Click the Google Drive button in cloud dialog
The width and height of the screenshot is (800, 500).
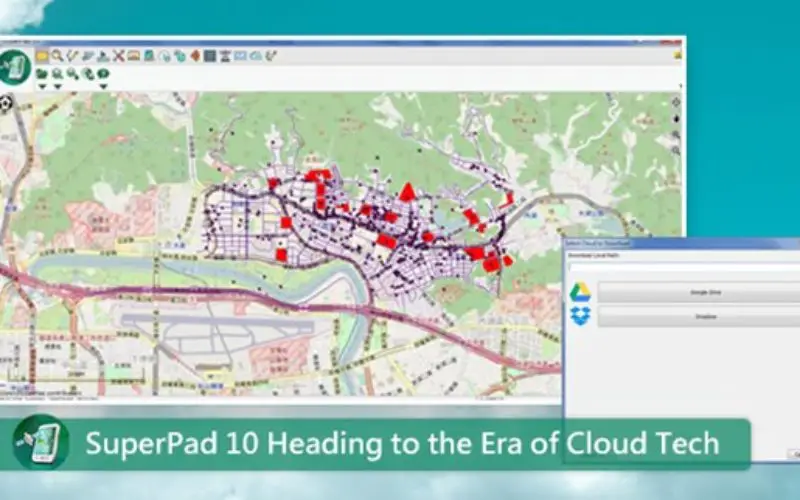click(x=699, y=293)
